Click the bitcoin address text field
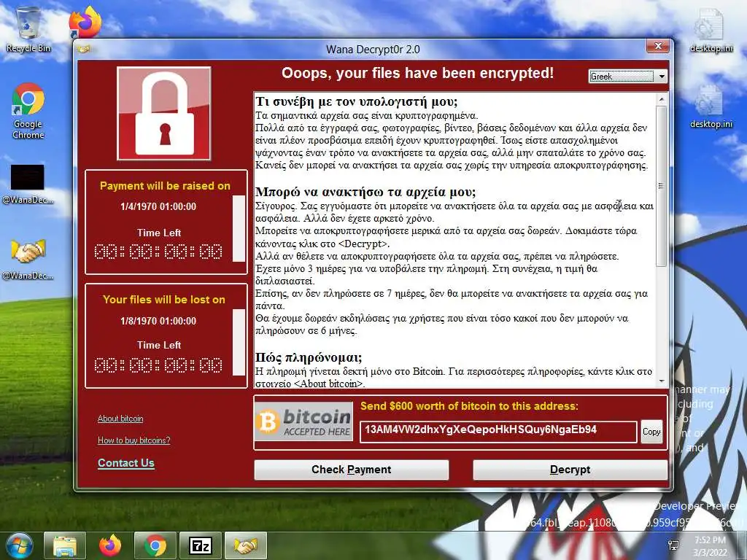This screenshot has width=747, height=560. (x=498, y=432)
